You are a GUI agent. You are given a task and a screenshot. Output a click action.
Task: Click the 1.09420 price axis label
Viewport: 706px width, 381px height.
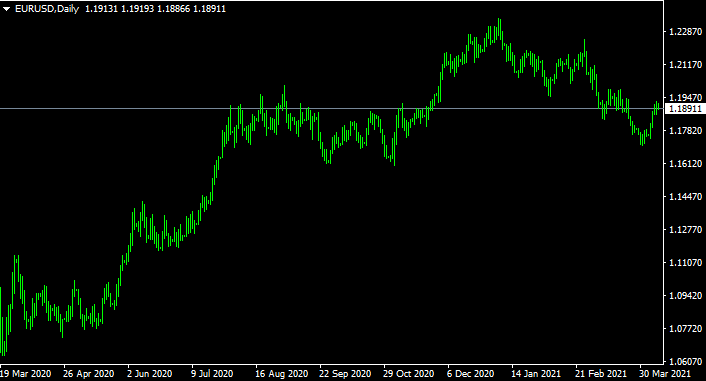(686, 295)
